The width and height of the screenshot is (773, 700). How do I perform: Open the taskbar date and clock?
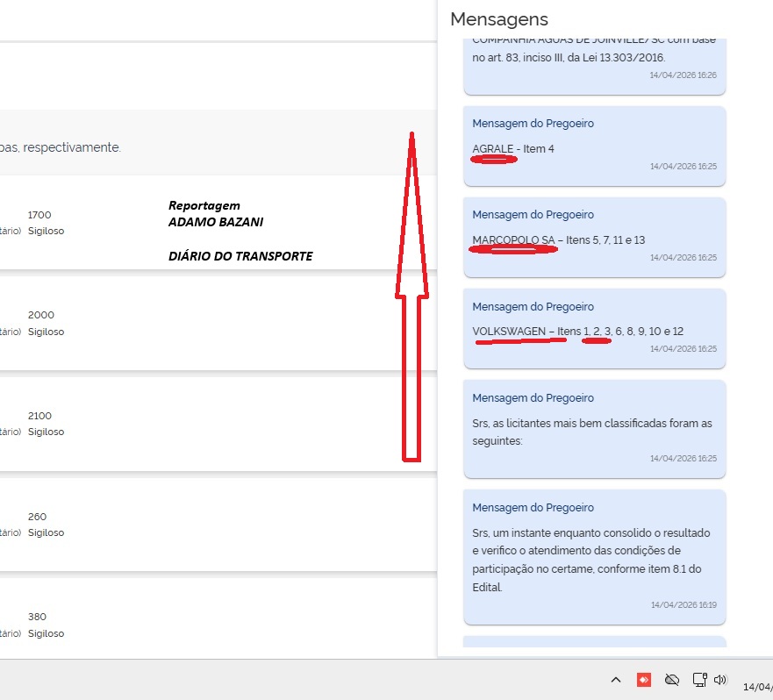click(756, 686)
